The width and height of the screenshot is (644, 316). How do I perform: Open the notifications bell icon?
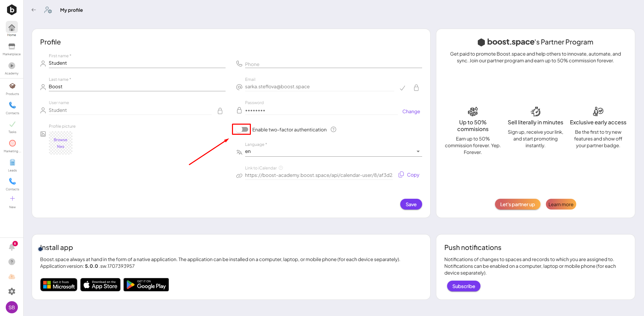(x=12, y=247)
